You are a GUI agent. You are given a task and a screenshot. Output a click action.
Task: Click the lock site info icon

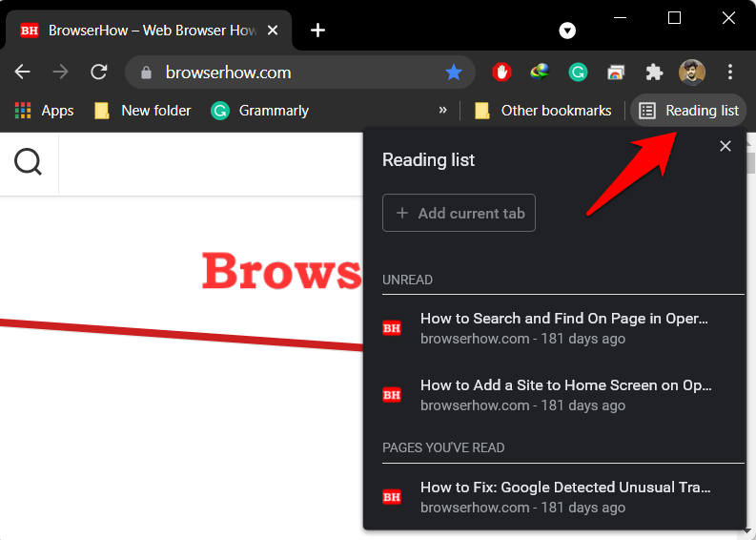point(146,73)
